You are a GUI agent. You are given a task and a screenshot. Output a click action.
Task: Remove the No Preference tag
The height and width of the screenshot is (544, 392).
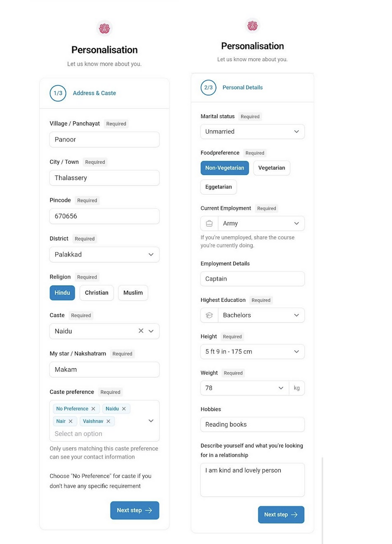pyautogui.click(x=93, y=409)
